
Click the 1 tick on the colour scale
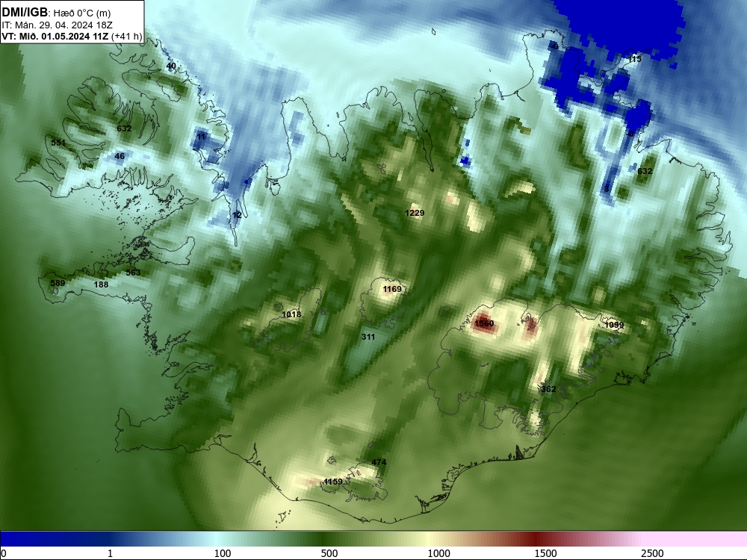coord(110,553)
